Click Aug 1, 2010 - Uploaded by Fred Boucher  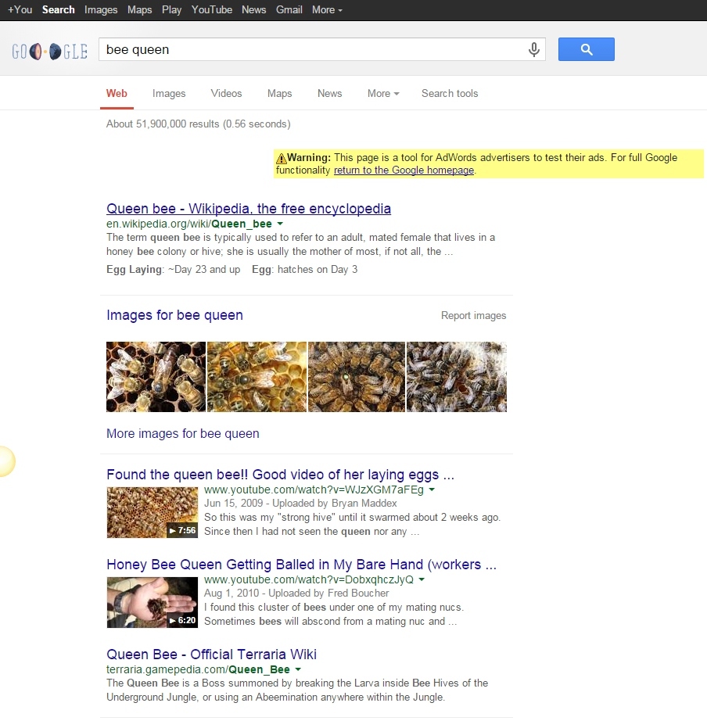(296, 594)
